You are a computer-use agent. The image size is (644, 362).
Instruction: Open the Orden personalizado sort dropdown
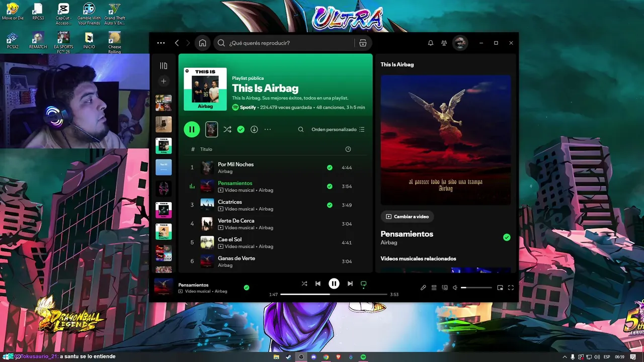(338, 129)
